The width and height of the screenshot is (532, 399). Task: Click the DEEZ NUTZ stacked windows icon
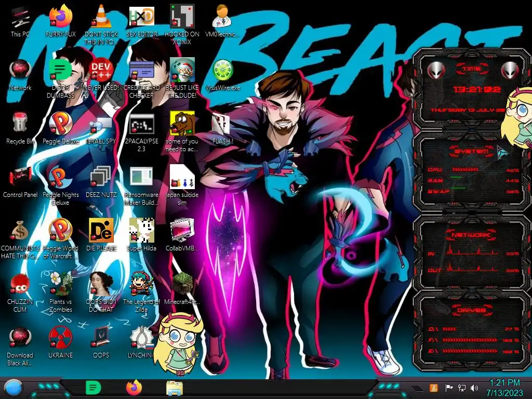click(101, 182)
